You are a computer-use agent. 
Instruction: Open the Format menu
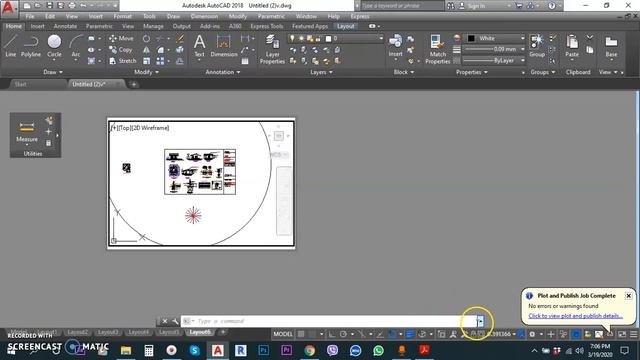click(x=122, y=16)
